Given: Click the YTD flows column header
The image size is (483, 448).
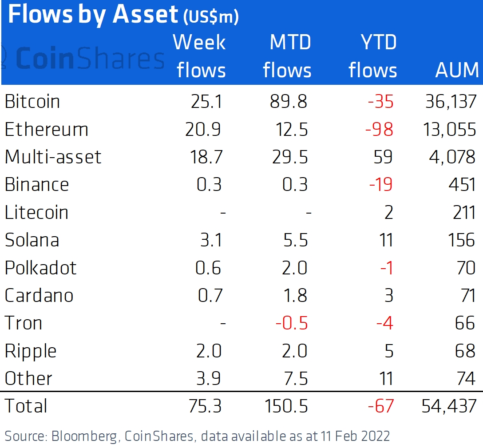Looking at the screenshot, I should (373, 56).
